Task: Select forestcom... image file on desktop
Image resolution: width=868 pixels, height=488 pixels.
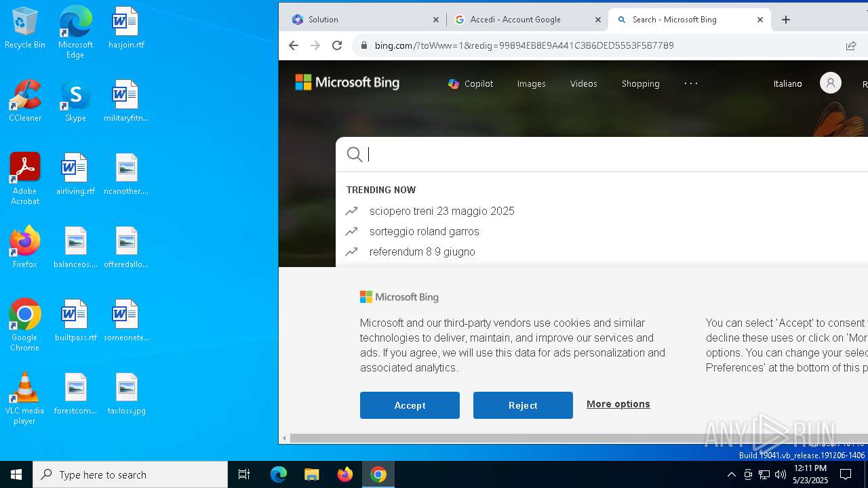Action: 75,394
